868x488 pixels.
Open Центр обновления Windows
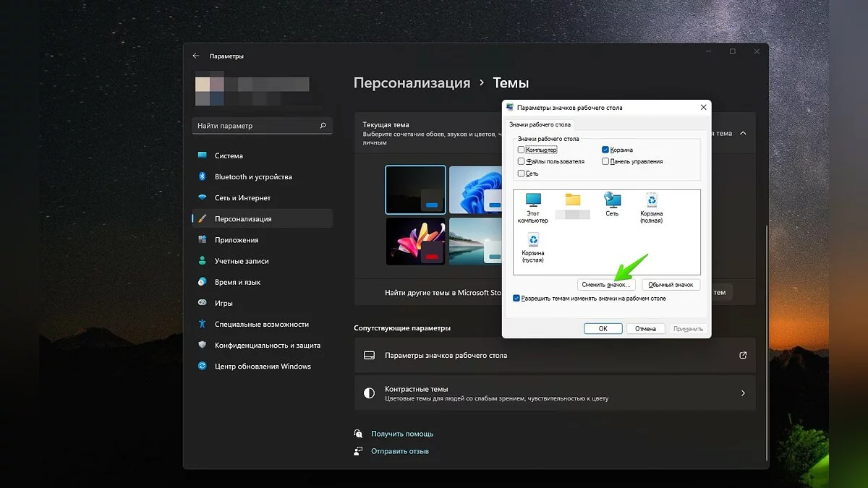point(262,366)
